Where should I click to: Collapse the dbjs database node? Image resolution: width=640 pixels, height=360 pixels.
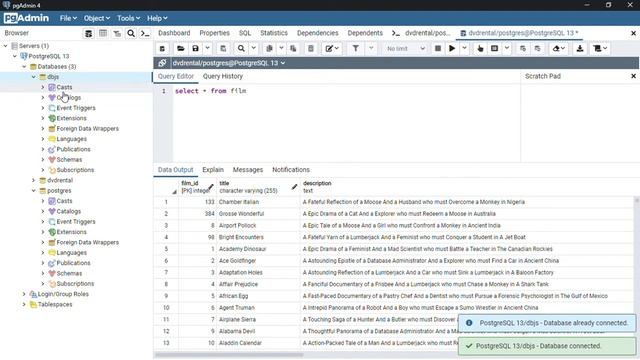[x=33, y=77]
